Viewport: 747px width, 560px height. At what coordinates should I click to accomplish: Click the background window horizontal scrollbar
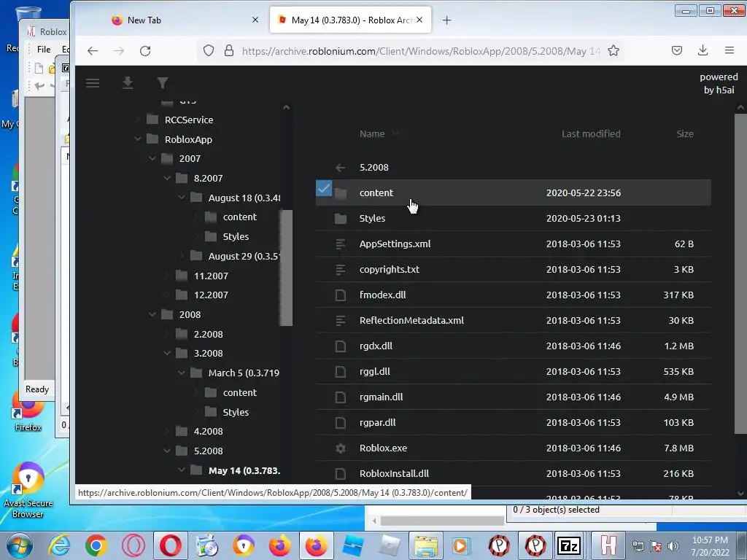[442, 521]
